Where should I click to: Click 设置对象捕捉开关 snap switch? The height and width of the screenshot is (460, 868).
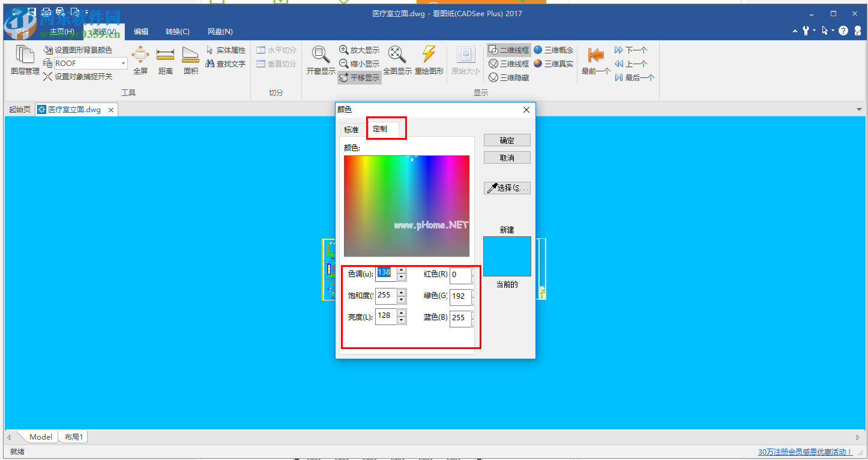(77, 77)
